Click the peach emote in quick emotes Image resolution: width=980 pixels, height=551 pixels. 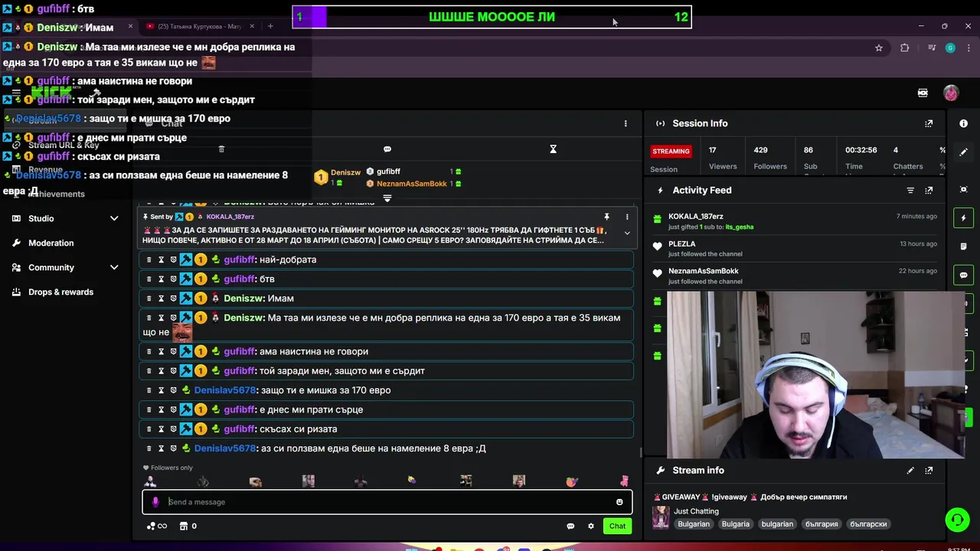[x=572, y=481]
